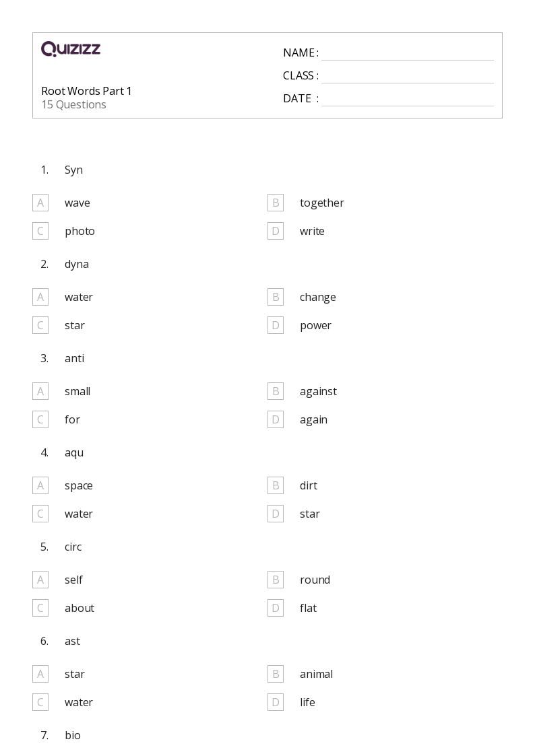Click the Root Words Part 1 title

[86, 91]
